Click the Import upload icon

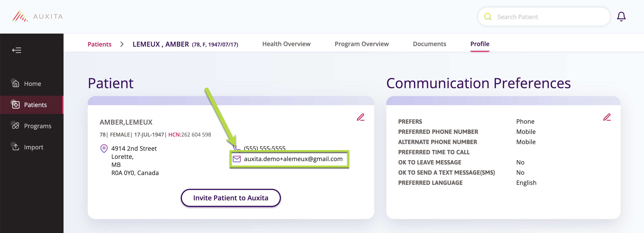pos(16,147)
